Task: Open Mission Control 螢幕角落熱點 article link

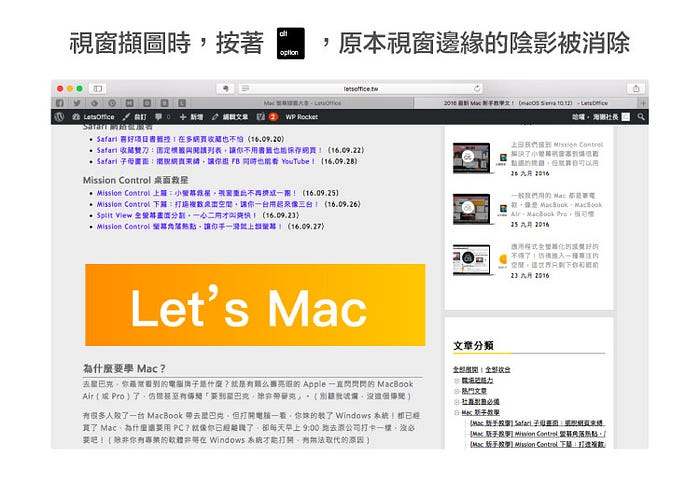Action: point(189,227)
